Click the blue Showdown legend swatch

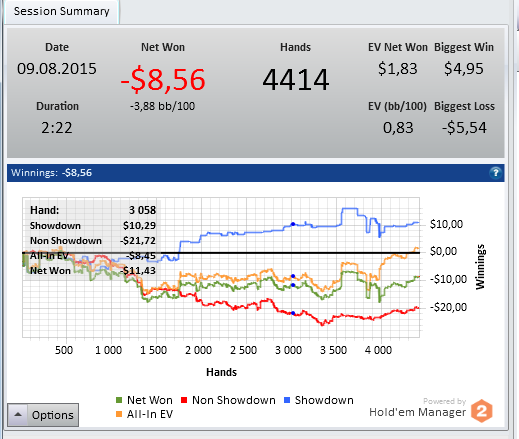point(287,400)
